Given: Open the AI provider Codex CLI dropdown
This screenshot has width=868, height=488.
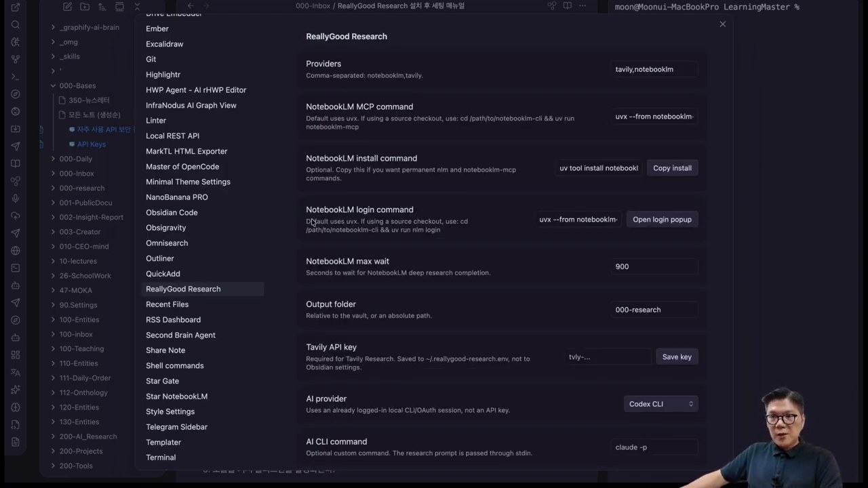Looking at the screenshot, I should 660,404.
